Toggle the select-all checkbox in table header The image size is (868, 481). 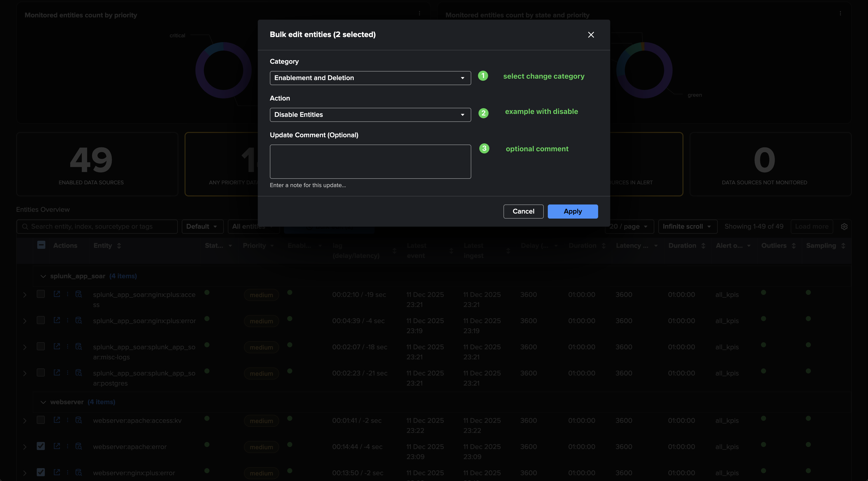tap(41, 245)
